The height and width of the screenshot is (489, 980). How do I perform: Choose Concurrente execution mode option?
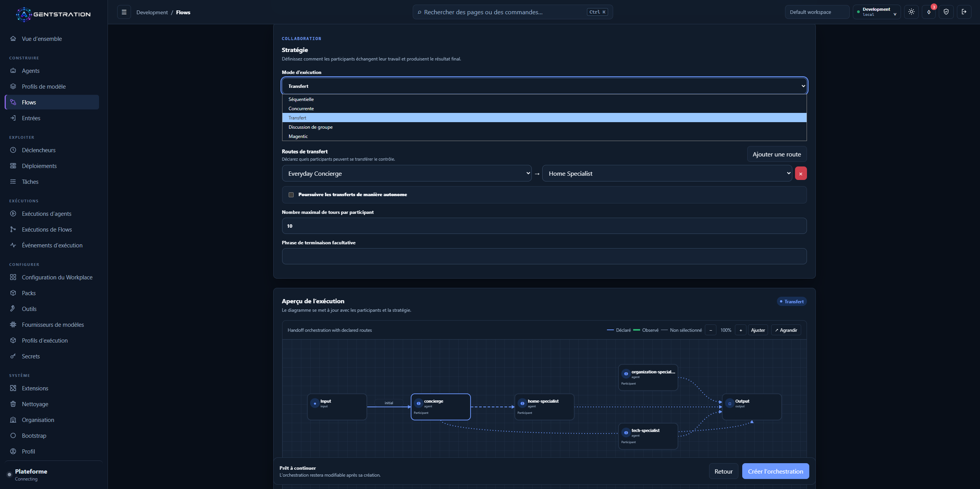pyautogui.click(x=544, y=108)
